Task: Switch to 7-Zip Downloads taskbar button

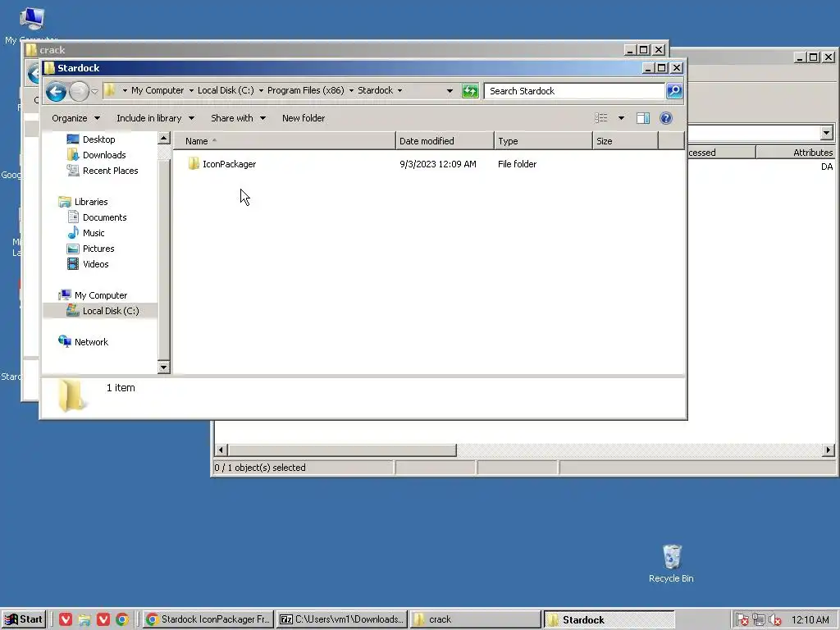Action: [342, 619]
